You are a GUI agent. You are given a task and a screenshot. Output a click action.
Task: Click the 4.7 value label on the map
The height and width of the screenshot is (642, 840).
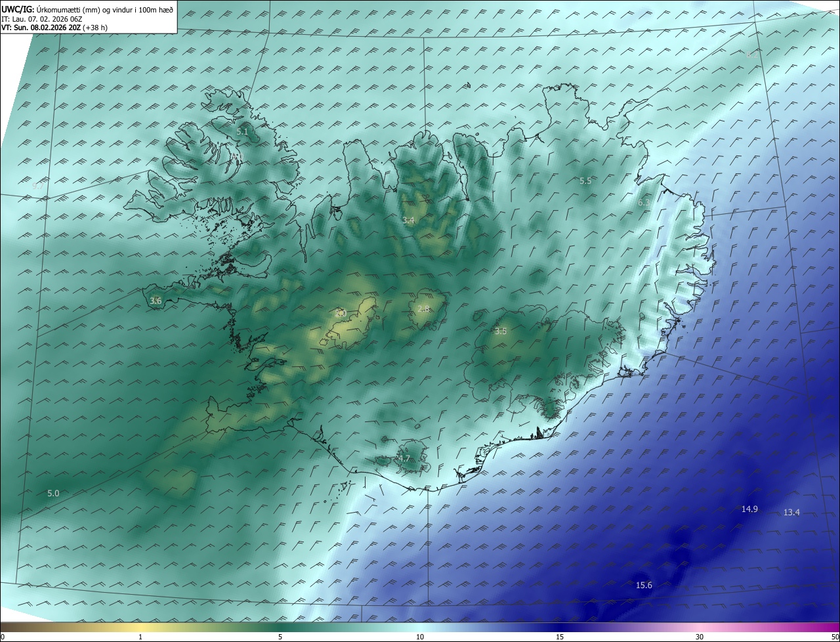tap(404, 459)
